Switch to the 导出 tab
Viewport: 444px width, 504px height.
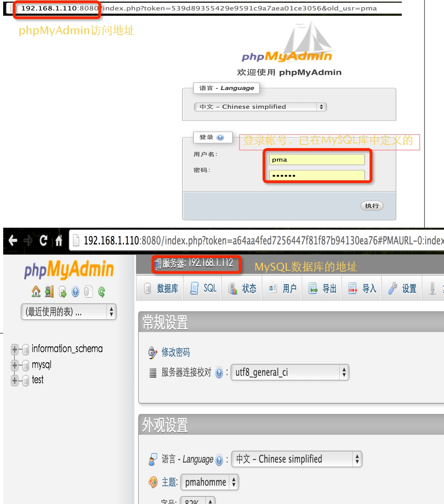point(322,288)
